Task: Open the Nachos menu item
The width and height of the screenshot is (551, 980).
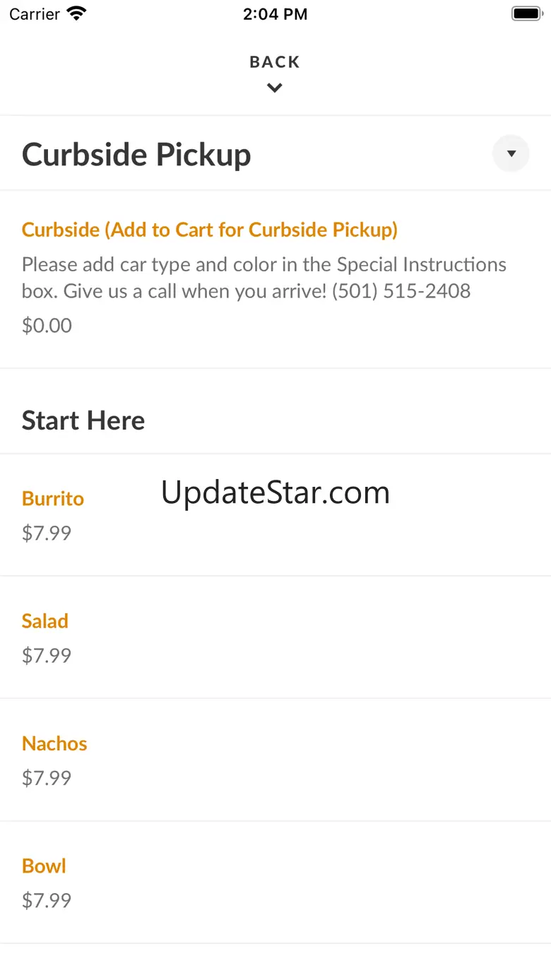Action: pos(54,743)
